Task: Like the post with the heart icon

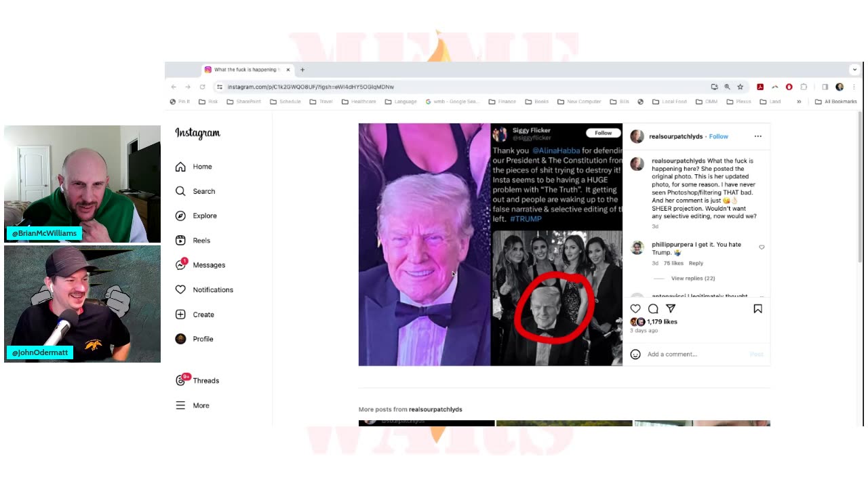Action: (x=635, y=308)
